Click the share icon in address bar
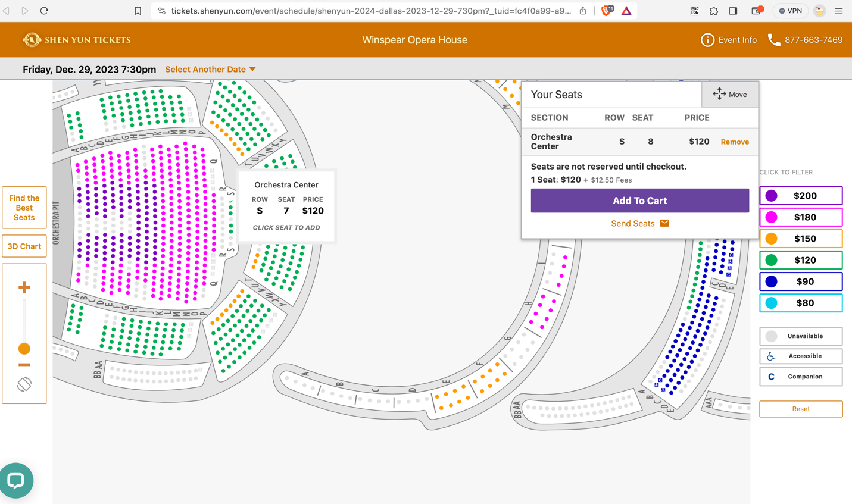 [583, 11]
